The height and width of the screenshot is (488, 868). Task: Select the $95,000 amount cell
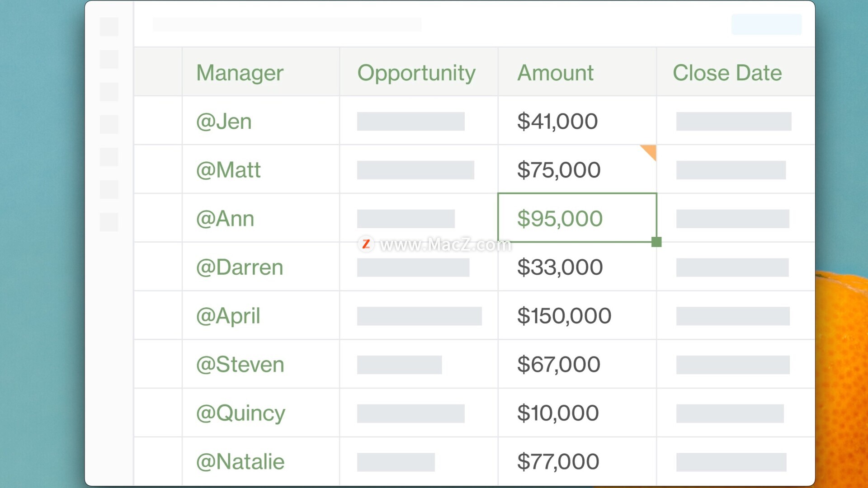577,218
